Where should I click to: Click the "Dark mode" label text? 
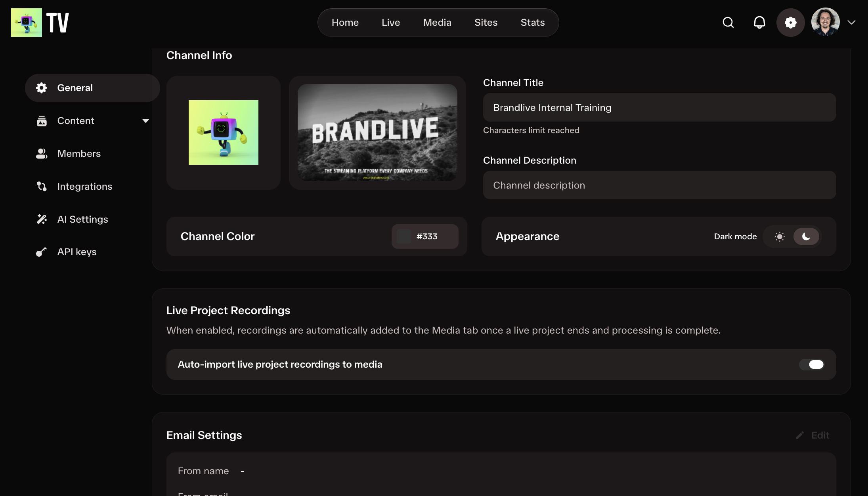[x=735, y=237]
